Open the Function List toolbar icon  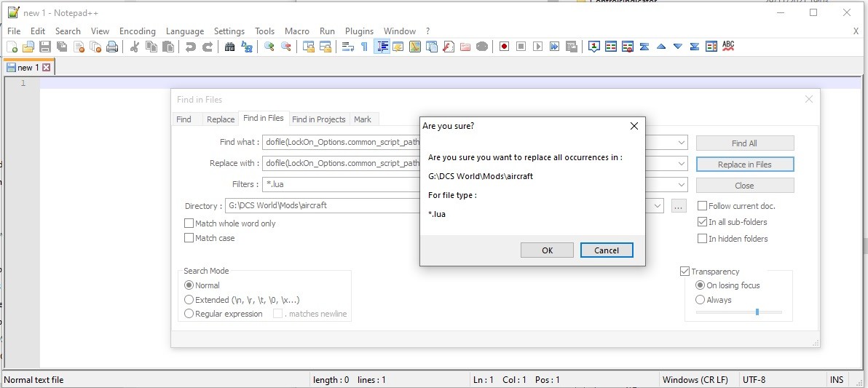pos(449,47)
